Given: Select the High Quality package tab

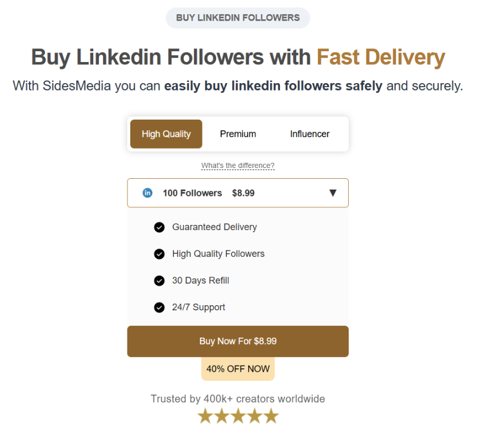Looking at the screenshot, I should (x=166, y=134).
